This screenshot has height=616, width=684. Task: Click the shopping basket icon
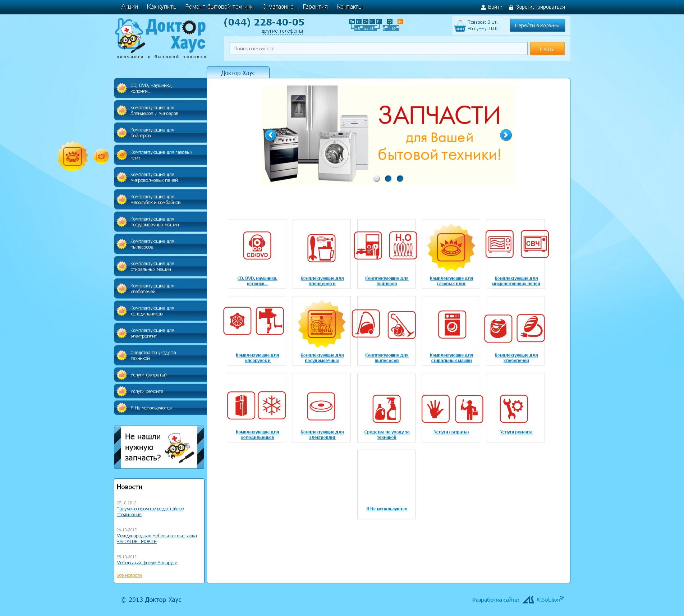460,26
